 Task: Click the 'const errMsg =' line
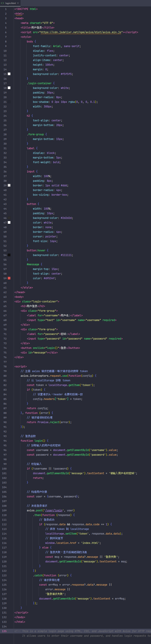[76, 585]
